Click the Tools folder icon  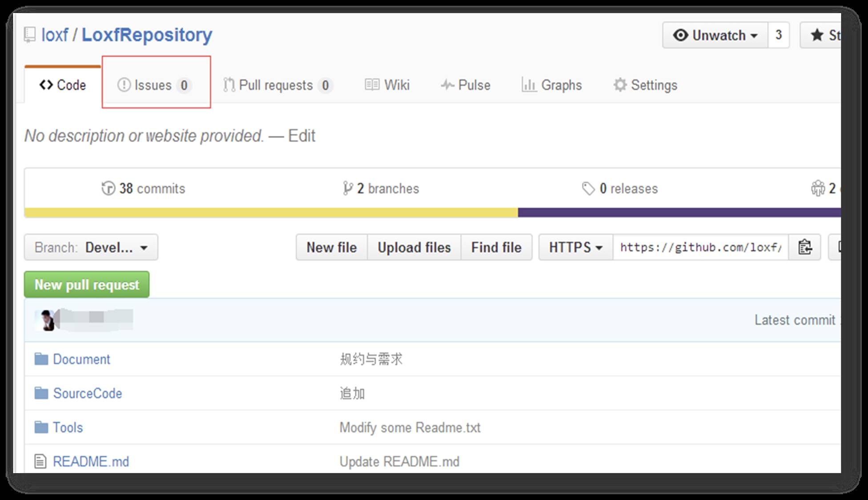click(41, 427)
